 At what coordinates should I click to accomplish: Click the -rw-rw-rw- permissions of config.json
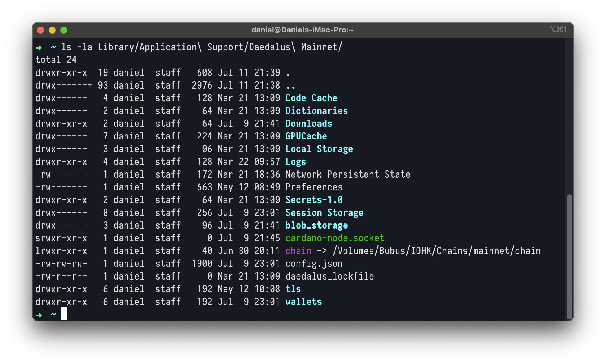(61, 264)
